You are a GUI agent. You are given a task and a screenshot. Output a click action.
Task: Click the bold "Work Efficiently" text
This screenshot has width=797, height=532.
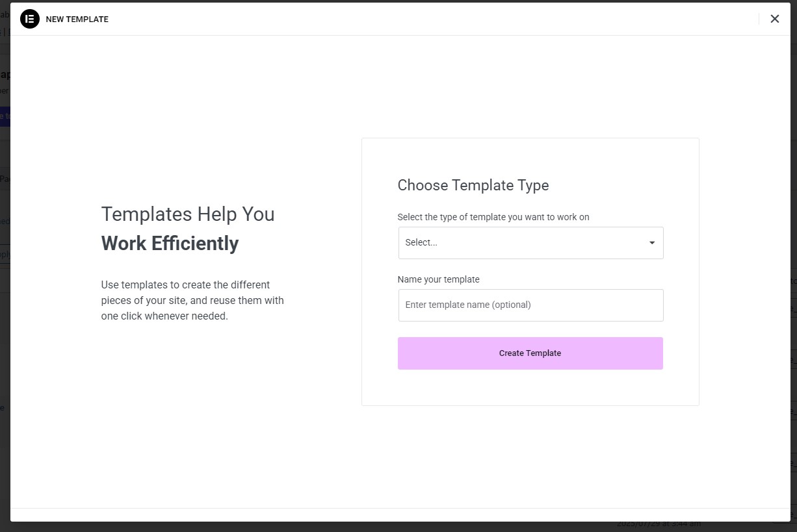tap(170, 243)
